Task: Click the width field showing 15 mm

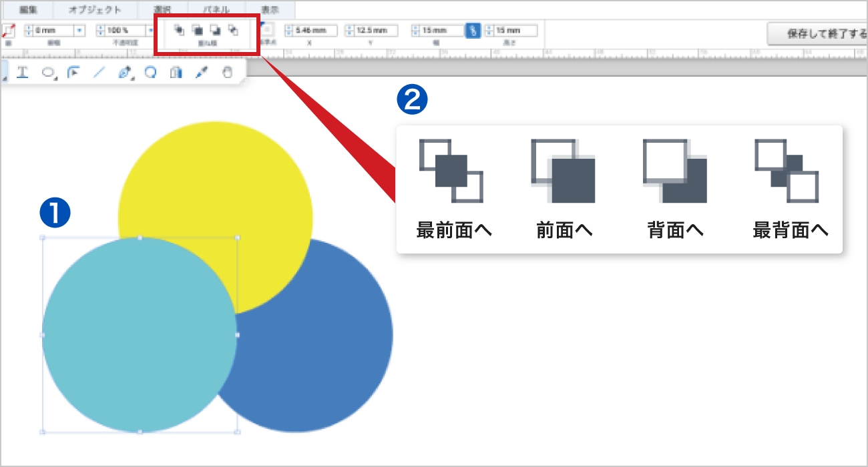Action: click(x=441, y=31)
